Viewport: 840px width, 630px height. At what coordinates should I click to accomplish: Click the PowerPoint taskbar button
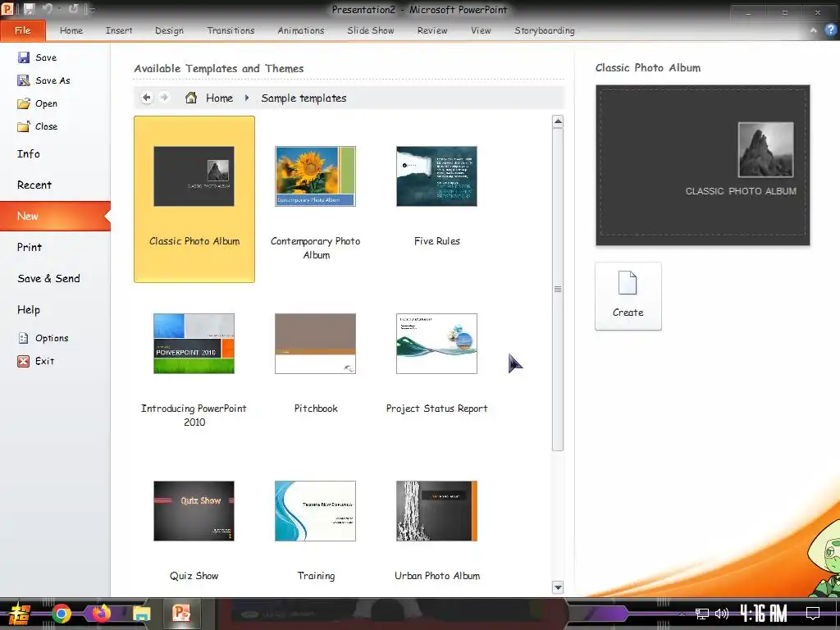(x=181, y=614)
